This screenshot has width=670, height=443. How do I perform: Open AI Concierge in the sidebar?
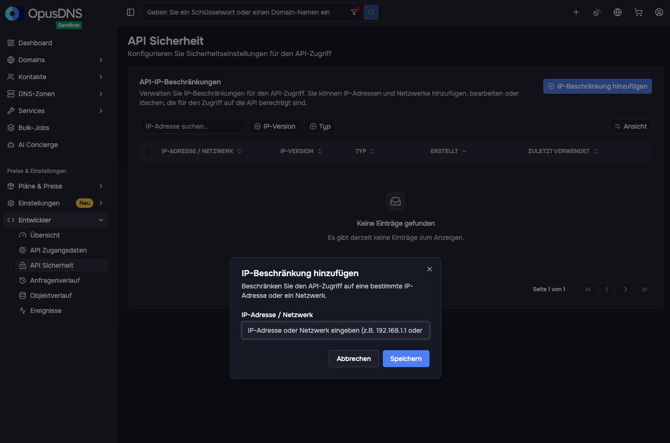56,145
